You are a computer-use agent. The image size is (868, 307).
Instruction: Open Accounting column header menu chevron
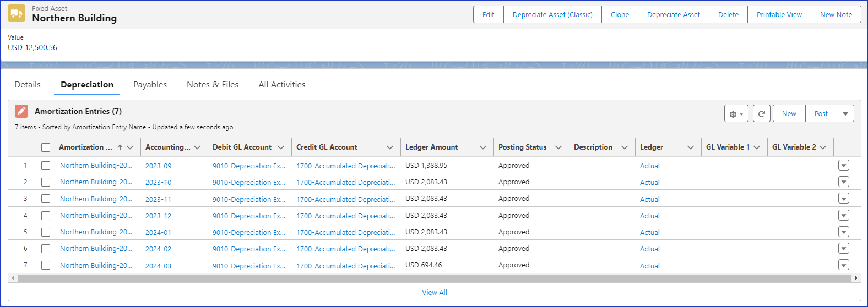pyautogui.click(x=197, y=147)
